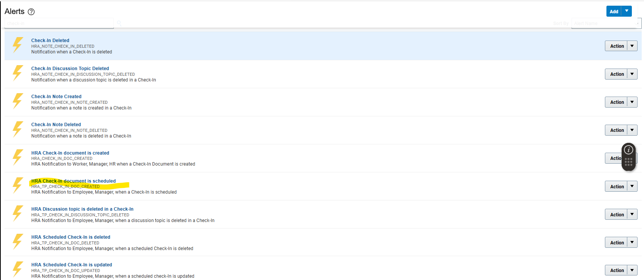
Task: Open the Sort By Alert Name dropdown
Action: point(606,23)
